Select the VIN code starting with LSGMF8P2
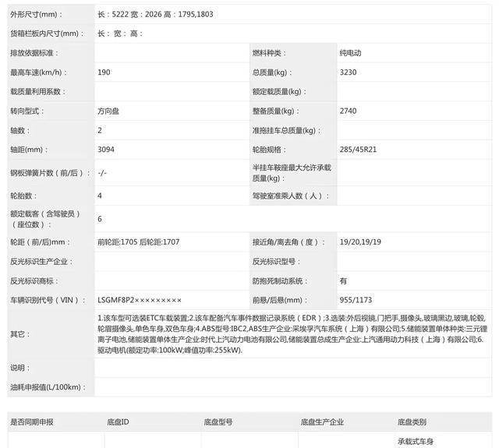499x448 pixels. [x=140, y=300]
